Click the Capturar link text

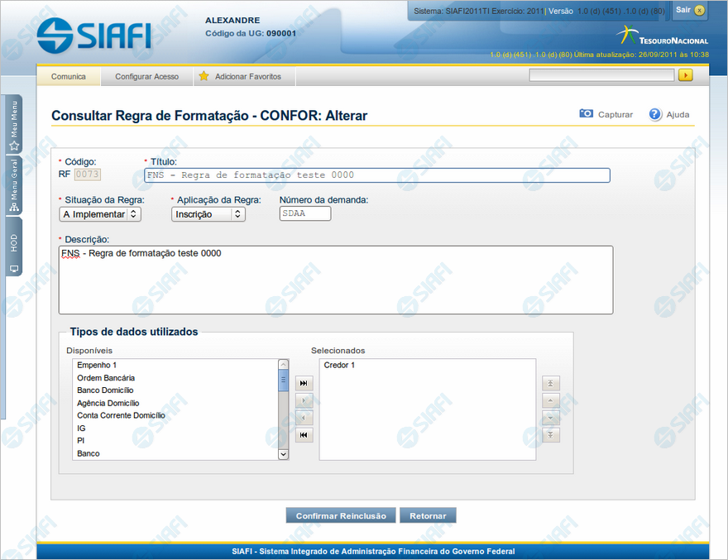[615, 114]
